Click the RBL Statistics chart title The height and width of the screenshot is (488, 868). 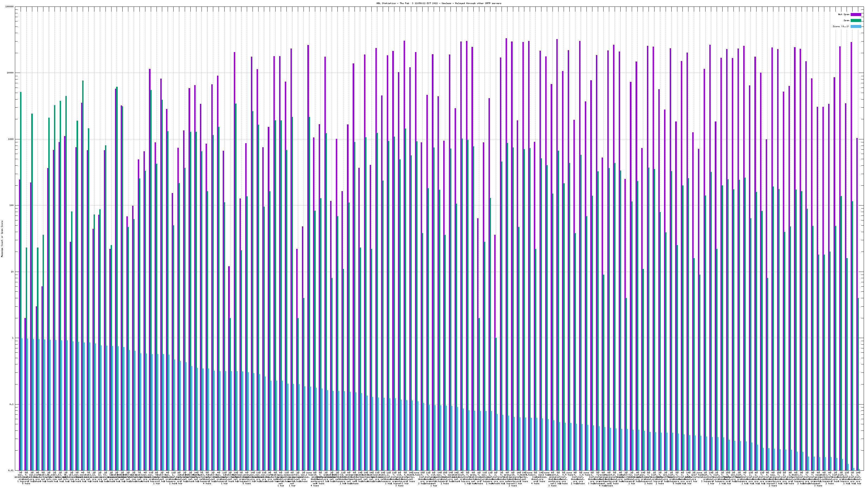[x=439, y=3]
